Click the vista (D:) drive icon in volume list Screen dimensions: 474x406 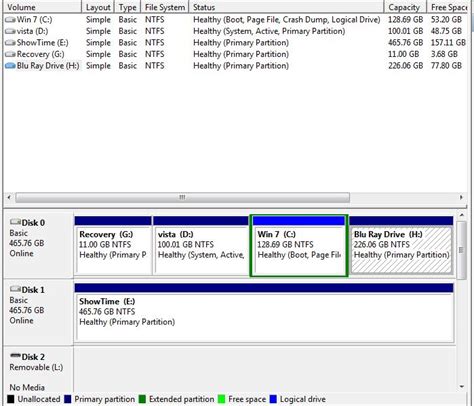tap(10, 31)
